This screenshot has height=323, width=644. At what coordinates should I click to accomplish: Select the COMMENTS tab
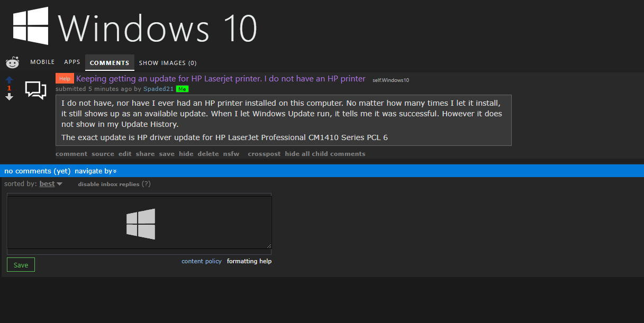[110, 63]
